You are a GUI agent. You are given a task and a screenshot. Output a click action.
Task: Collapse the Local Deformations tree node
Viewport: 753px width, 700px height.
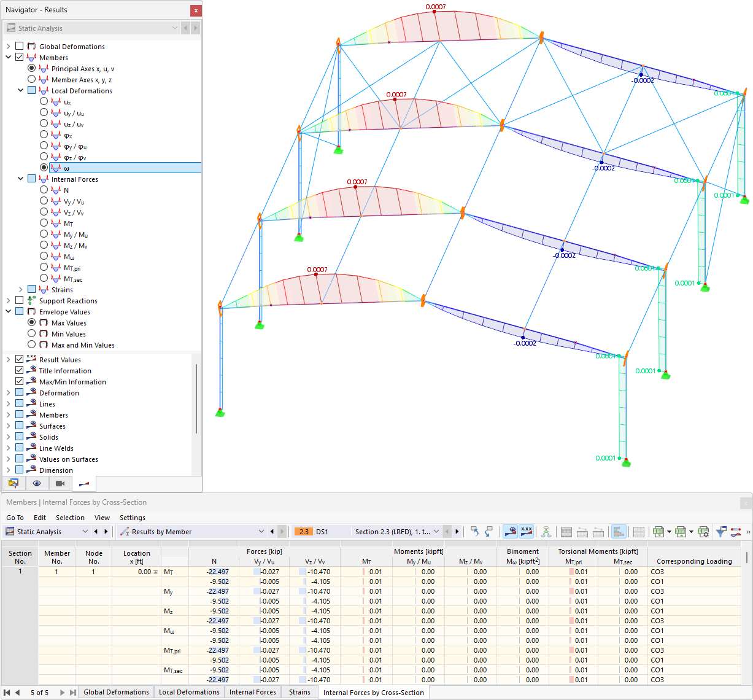[x=20, y=91]
